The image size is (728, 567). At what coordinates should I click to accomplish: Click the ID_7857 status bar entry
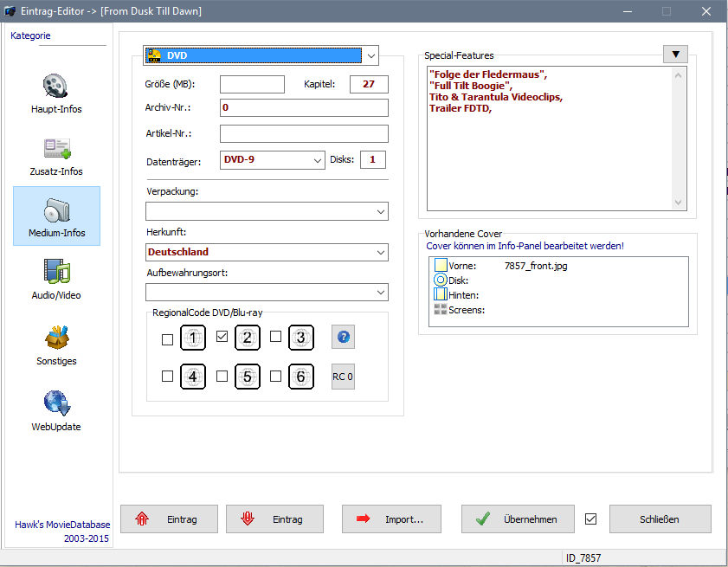(x=583, y=557)
